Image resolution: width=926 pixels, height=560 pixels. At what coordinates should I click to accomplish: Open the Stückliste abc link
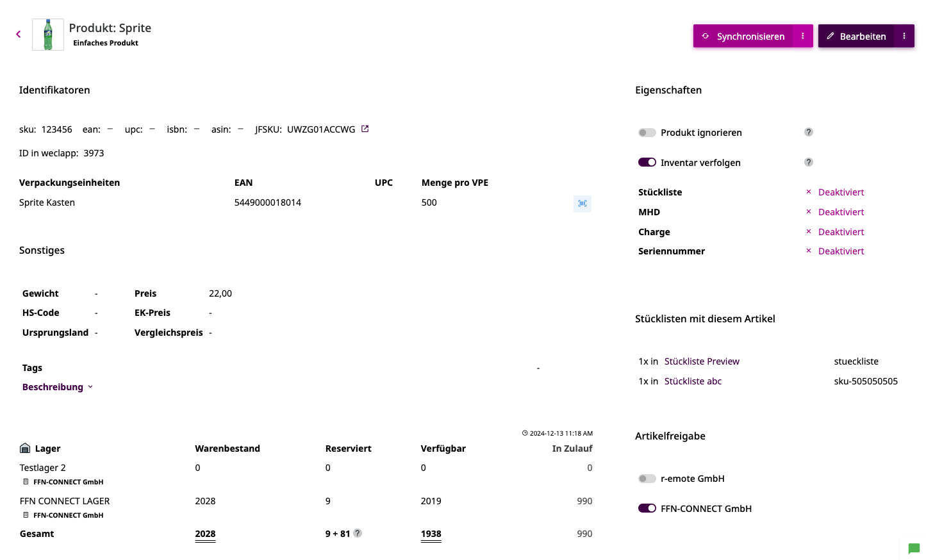point(693,381)
